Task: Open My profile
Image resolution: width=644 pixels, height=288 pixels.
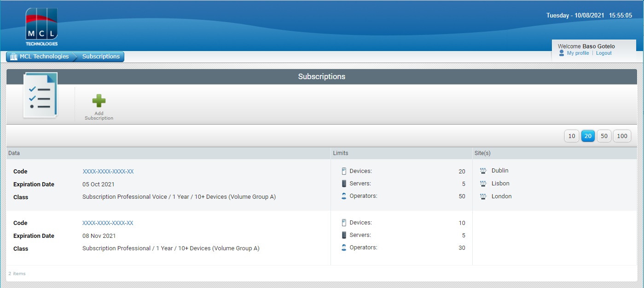Action: pos(577,53)
